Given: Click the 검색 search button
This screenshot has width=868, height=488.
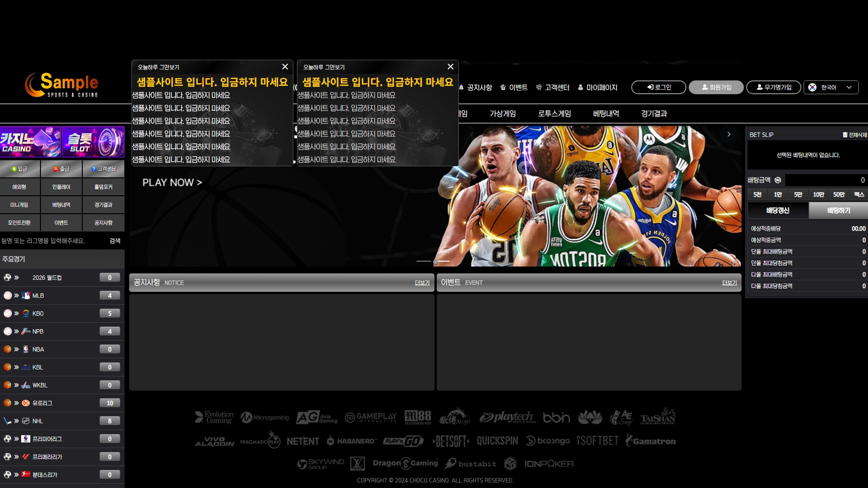Looking at the screenshot, I should click(x=115, y=241).
